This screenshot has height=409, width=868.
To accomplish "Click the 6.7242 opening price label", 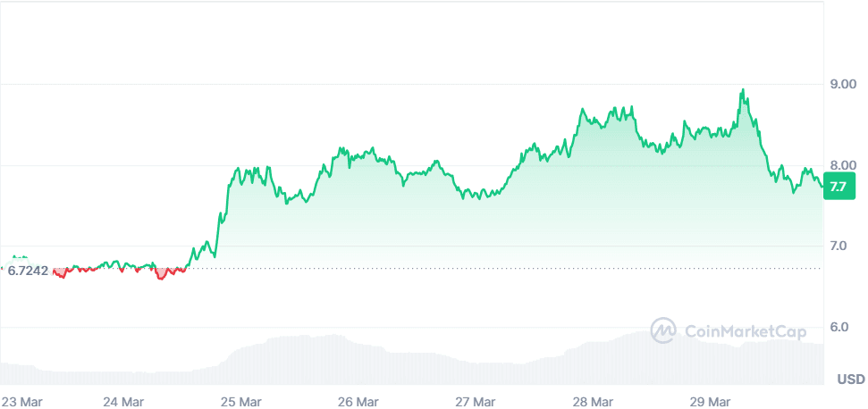I will pyautogui.click(x=29, y=271).
